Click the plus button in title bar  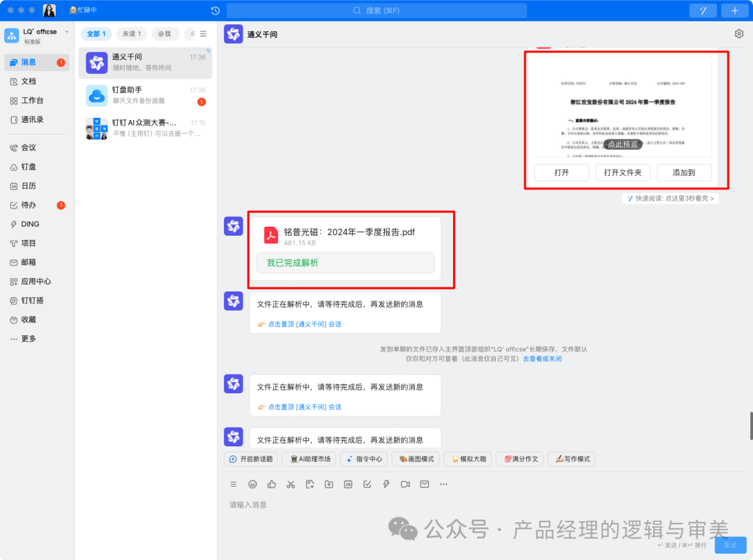point(735,10)
